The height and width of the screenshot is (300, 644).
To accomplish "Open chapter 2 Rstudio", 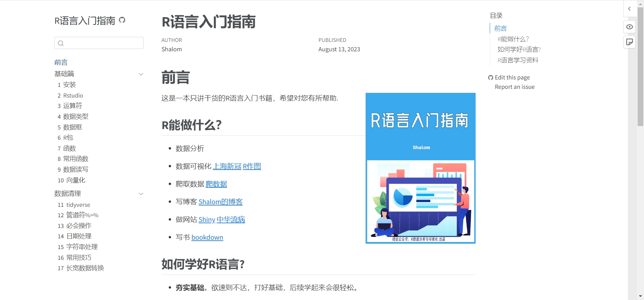I will coord(70,96).
